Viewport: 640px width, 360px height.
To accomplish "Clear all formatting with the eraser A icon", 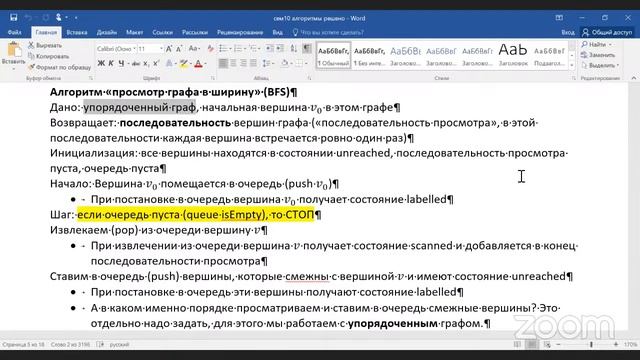I will 211,49.
